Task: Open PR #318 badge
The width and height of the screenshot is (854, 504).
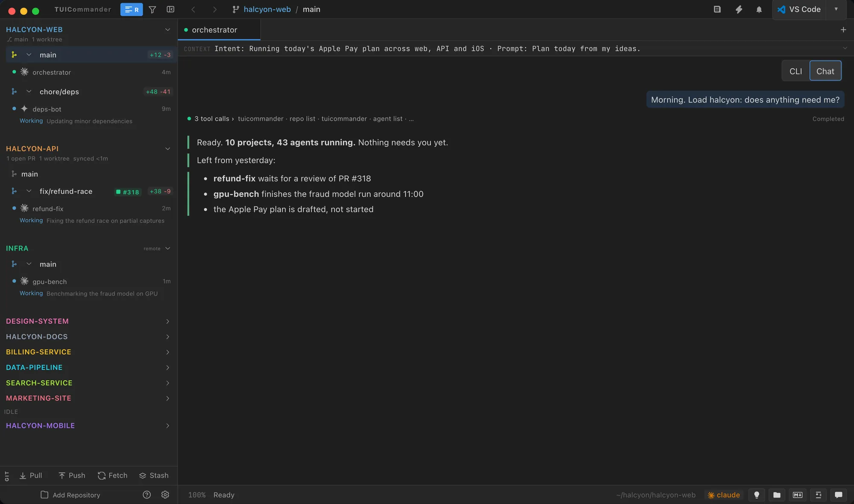Action: [128, 192]
